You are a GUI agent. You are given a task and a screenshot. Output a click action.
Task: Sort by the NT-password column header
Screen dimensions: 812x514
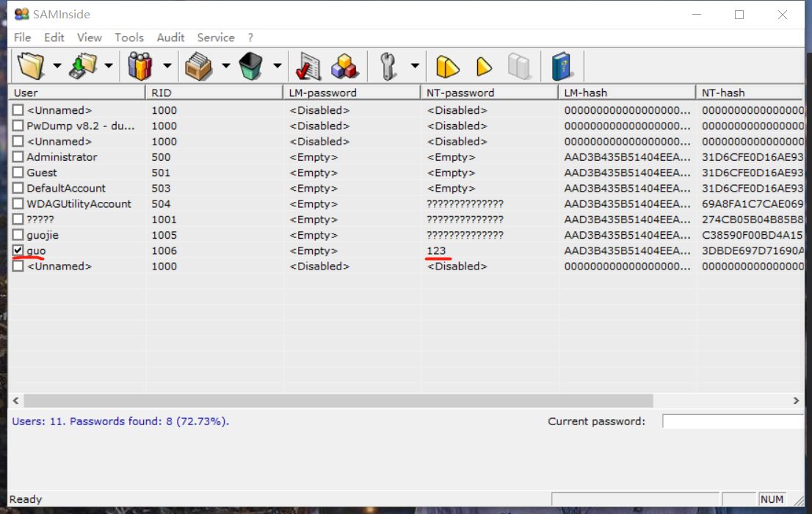click(x=490, y=93)
